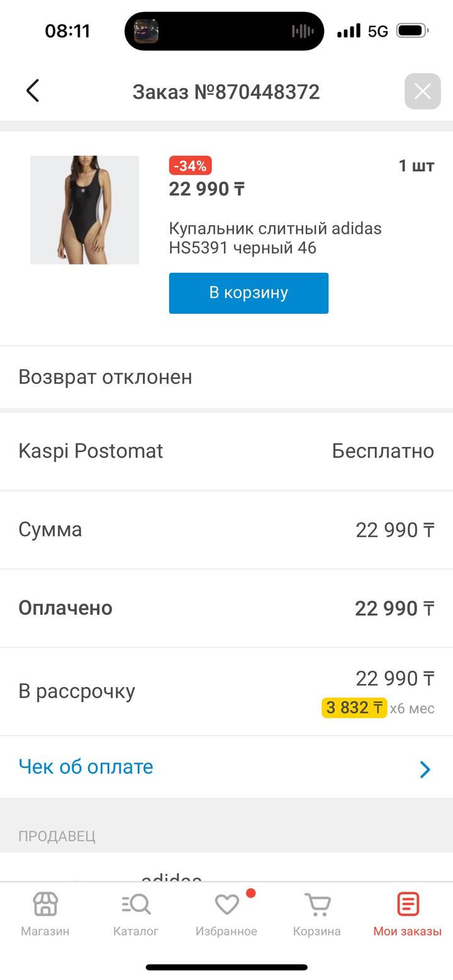
Task: Tap the Dynamic Island audio waveform icon
Action: 303,31
